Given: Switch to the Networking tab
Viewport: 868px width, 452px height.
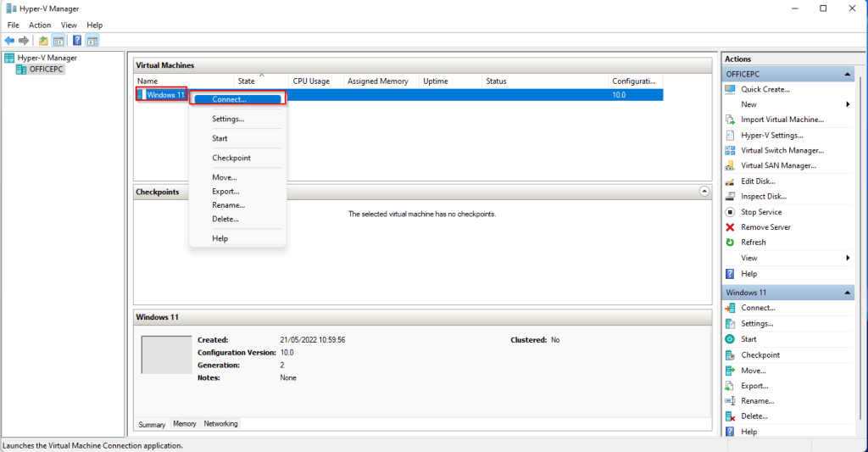Looking at the screenshot, I should [x=220, y=424].
